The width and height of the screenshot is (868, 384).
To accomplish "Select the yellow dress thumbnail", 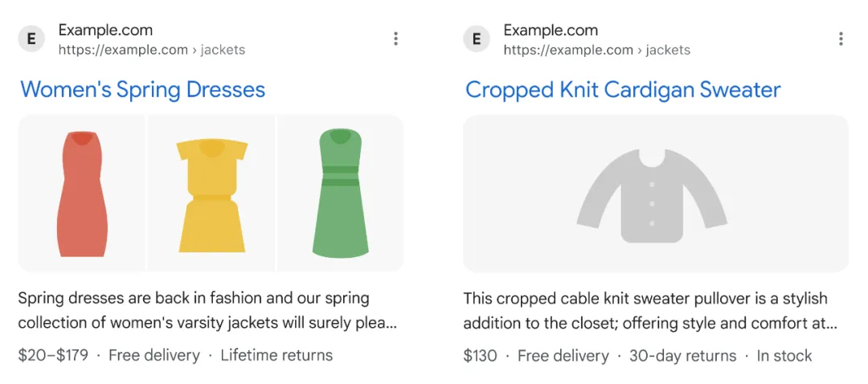I will (x=211, y=194).
